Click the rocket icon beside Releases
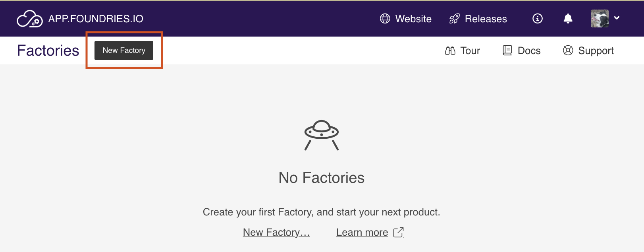The width and height of the screenshot is (644, 252). coord(454,19)
